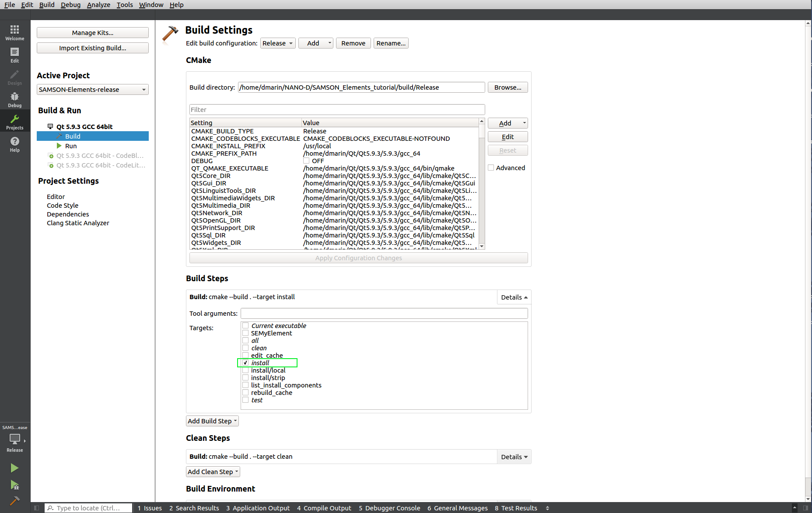
Task: Click the Start Debugging run icon
Action: [x=14, y=485]
